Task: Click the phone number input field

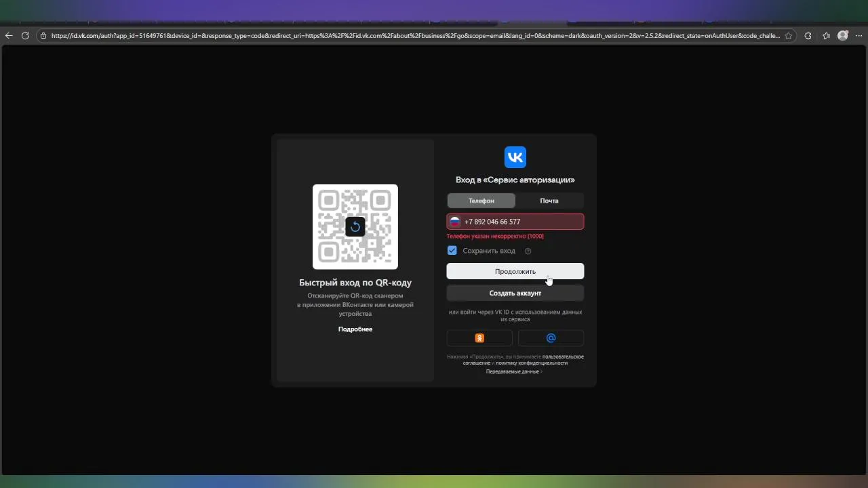Action: [515, 222]
